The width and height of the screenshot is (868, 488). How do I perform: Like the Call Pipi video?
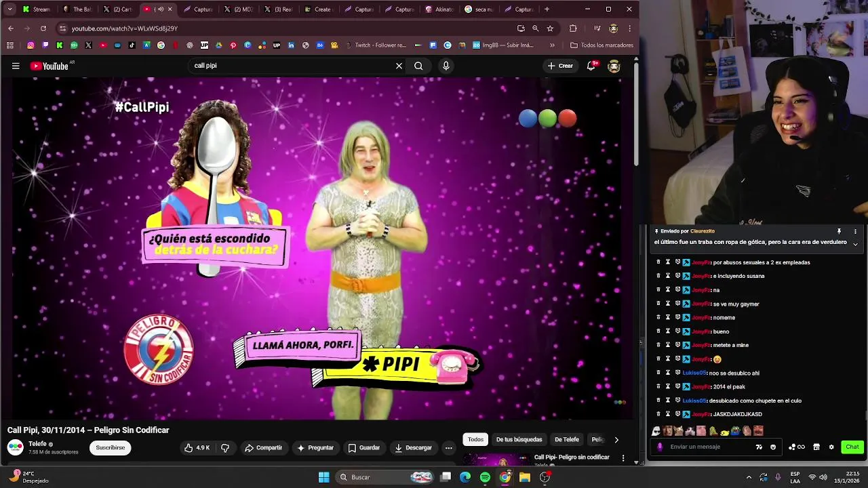tap(197, 448)
